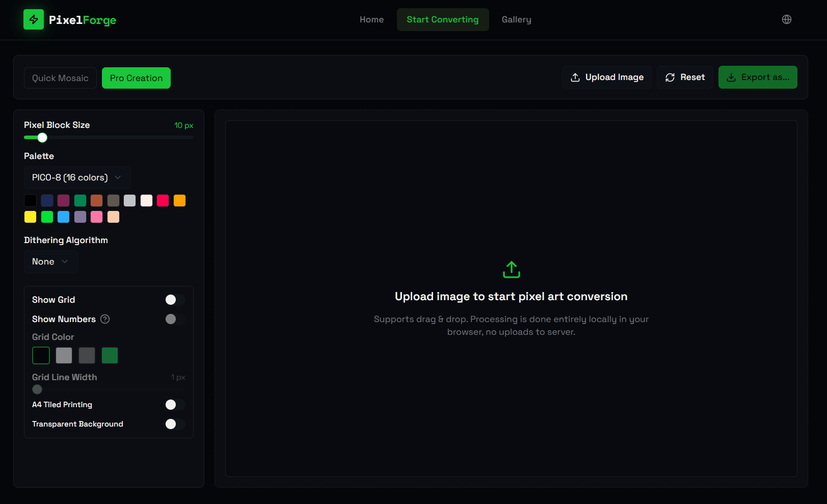Viewport: 827px width, 504px height.
Task: Click the pink palette swatch
Action: pyautogui.click(x=97, y=217)
